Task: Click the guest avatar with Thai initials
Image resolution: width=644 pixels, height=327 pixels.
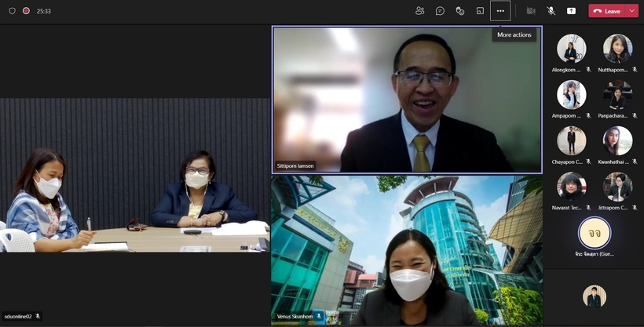Action: (x=594, y=233)
